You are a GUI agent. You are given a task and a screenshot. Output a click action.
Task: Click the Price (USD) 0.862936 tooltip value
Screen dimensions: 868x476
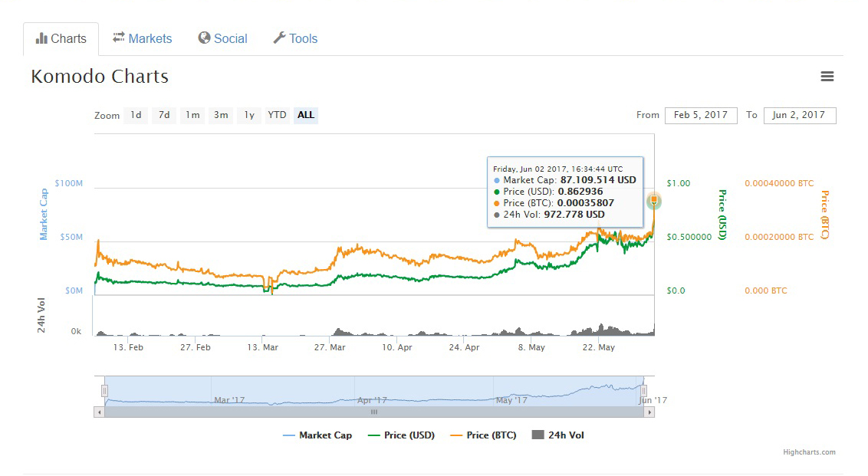point(580,192)
